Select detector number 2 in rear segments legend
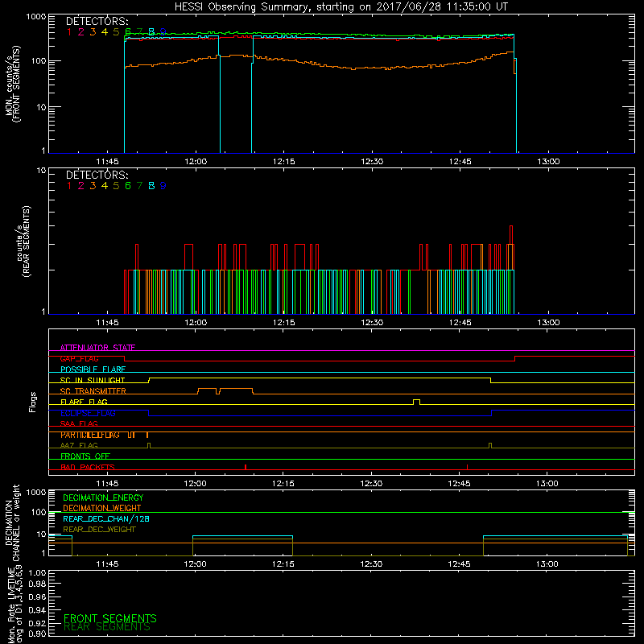 pyautogui.click(x=81, y=186)
